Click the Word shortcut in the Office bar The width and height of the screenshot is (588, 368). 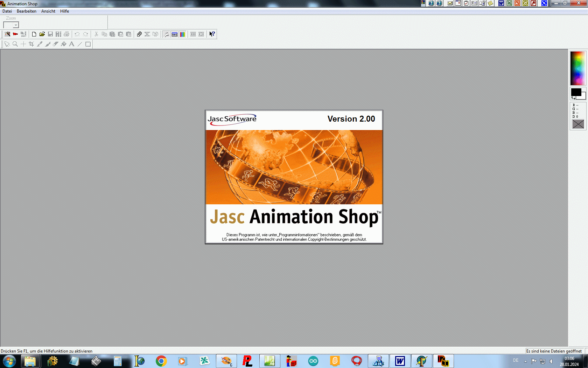tap(501, 3)
